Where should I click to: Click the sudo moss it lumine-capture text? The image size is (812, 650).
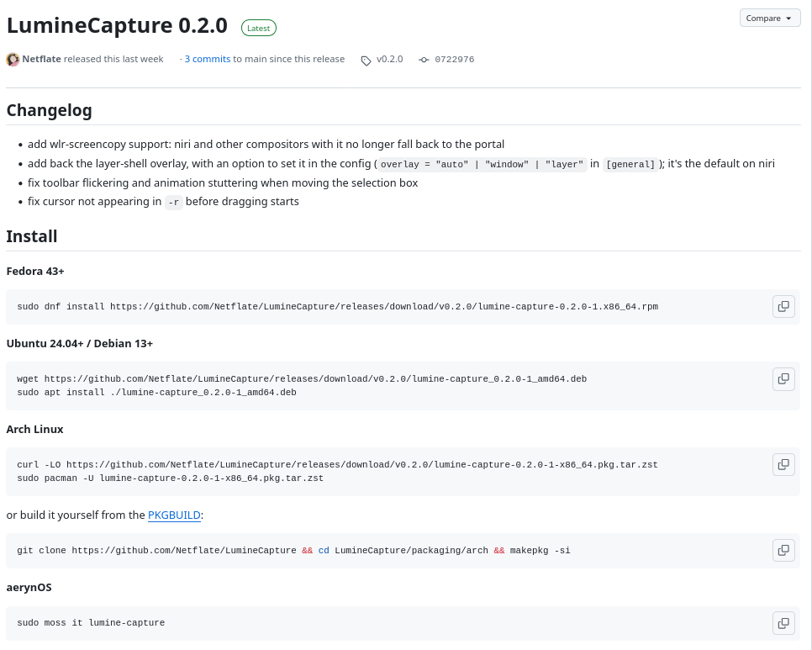tap(91, 622)
